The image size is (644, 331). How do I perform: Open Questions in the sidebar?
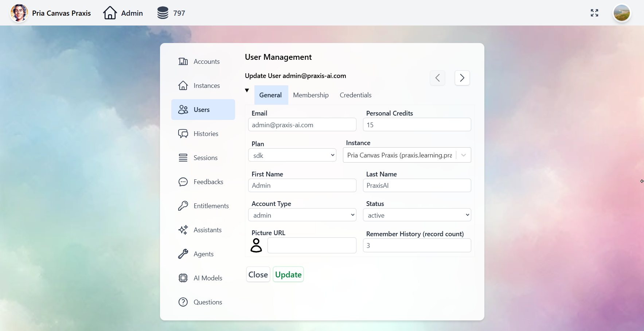[203, 302]
